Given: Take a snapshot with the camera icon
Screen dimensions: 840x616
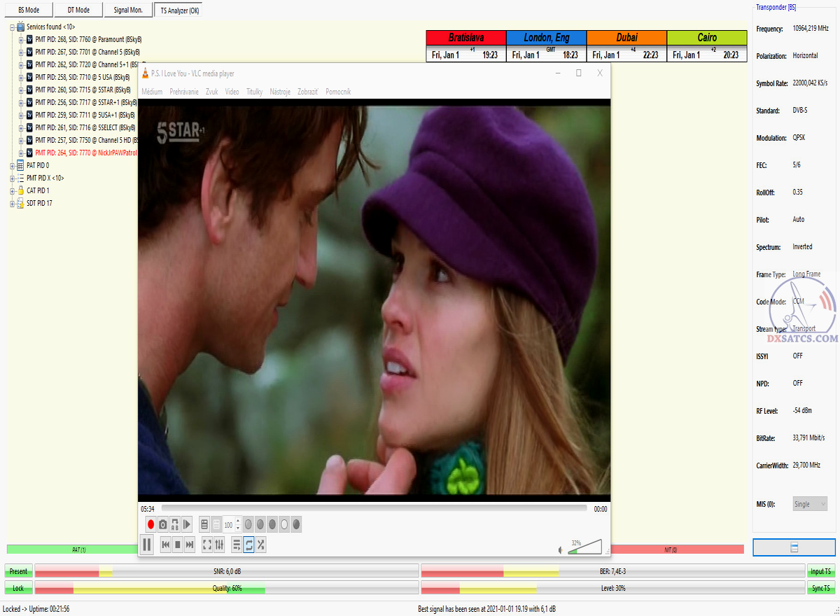Looking at the screenshot, I should tap(162, 524).
